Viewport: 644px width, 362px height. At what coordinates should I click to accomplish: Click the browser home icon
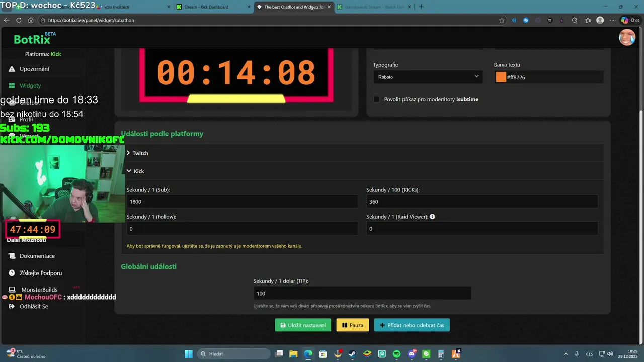[x=31, y=20]
